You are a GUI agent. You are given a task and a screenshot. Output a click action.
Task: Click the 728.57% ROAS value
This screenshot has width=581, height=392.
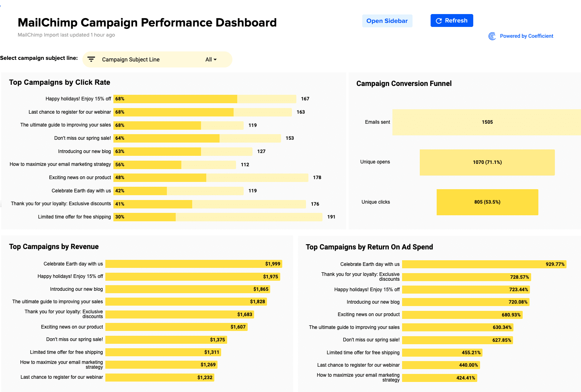(x=520, y=277)
